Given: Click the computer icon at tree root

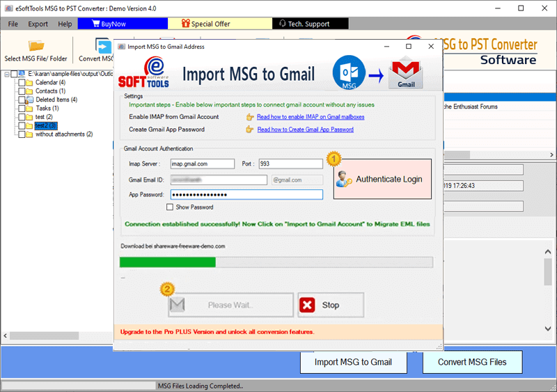Looking at the screenshot, I should tap(22, 74).
